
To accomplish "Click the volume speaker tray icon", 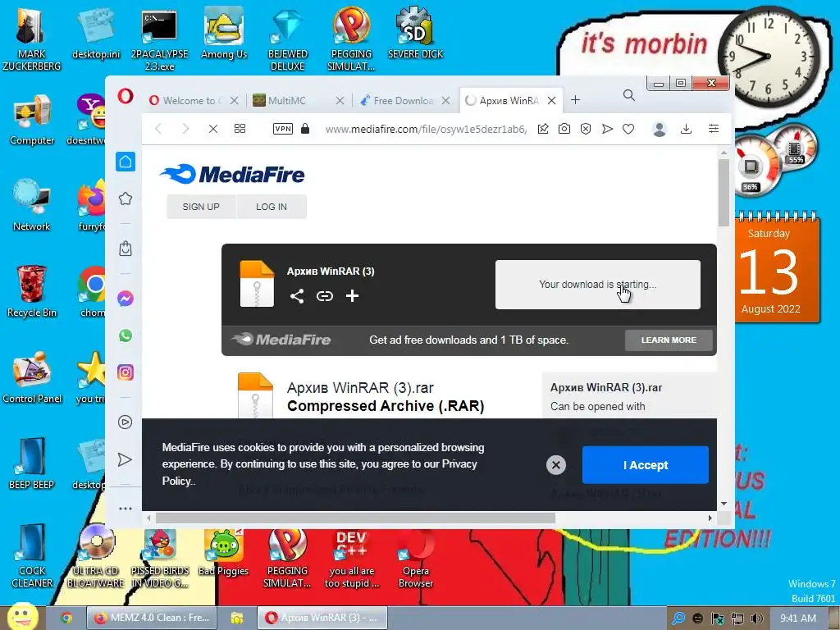I will point(756,619).
